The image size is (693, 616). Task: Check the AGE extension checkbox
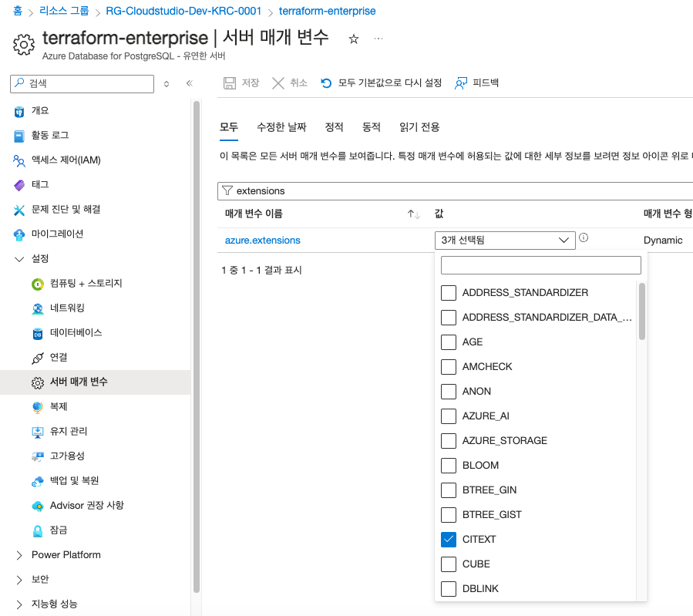(x=448, y=342)
